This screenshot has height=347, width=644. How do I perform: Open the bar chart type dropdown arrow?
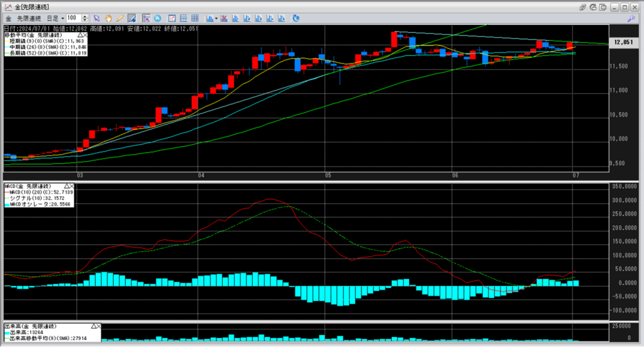pyautogui.click(x=216, y=18)
